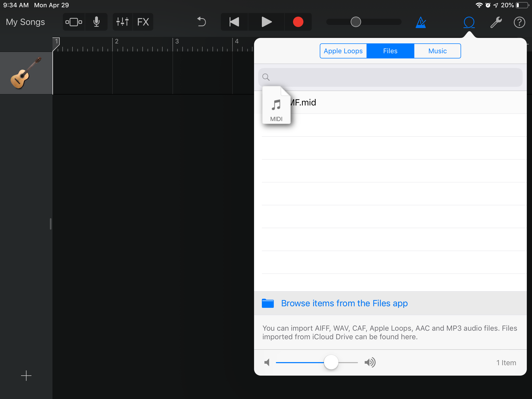Tap the location services arrow icon
This screenshot has height=399, width=532.
pyautogui.click(x=496, y=5)
